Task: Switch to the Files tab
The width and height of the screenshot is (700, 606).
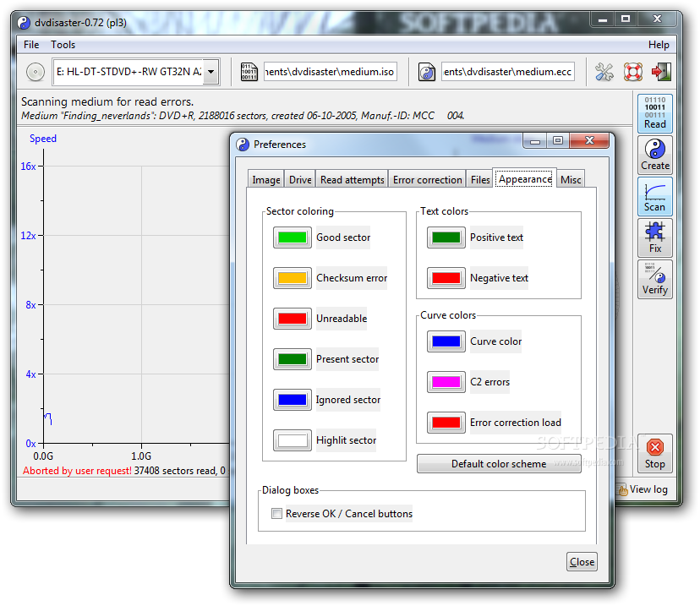Action: [480, 179]
